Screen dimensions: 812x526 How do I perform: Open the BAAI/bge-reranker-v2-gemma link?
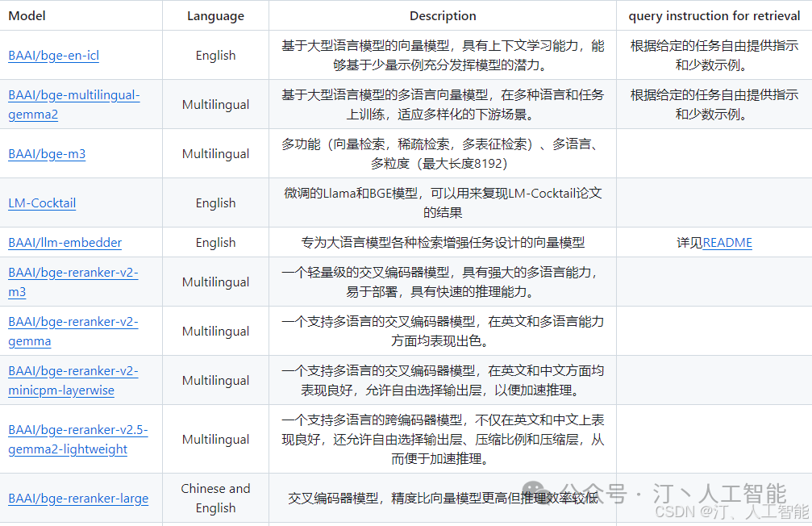73,331
